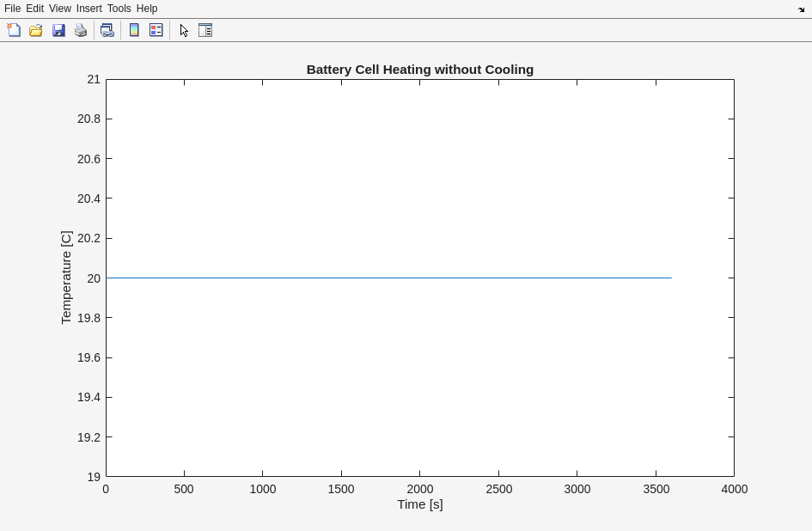Image resolution: width=812 pixels, height=531 pixels.
Task: Toggle the Edit Plot arrow tool
Action: tap(184, 30)
